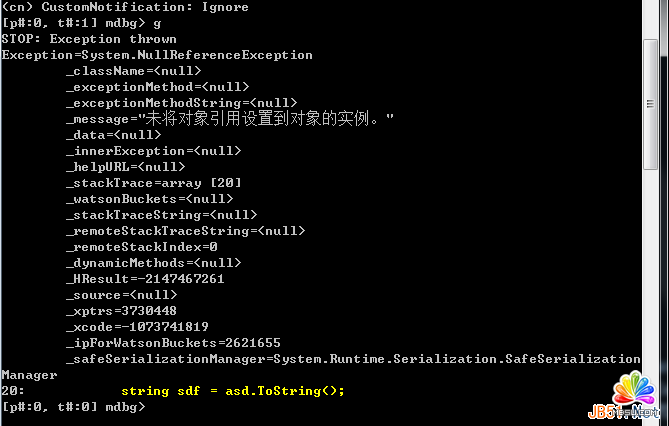This screenshot has height=426, width=669.
Task: Click the _HResult=-2147467261 value line
Action: coord(145,279)
